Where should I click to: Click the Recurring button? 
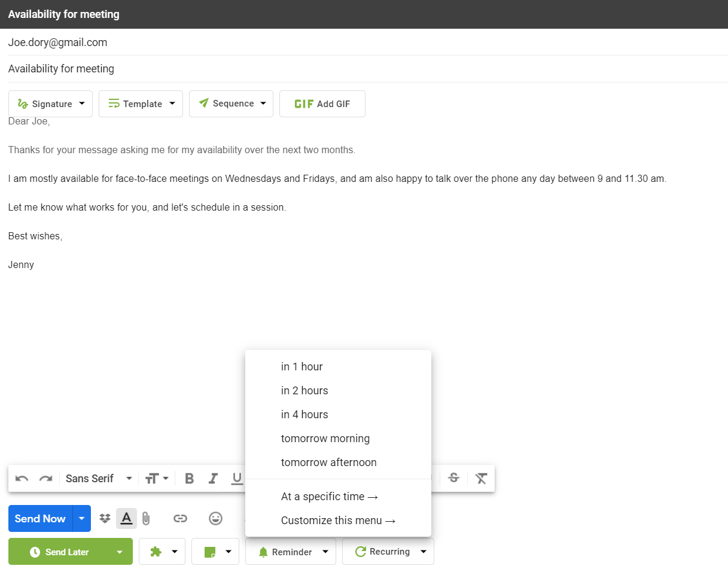pos(382,552)
